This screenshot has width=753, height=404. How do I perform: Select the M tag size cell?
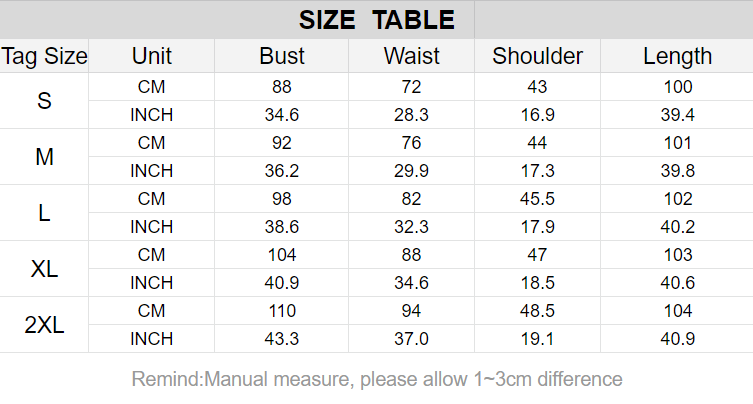[44, 157]
